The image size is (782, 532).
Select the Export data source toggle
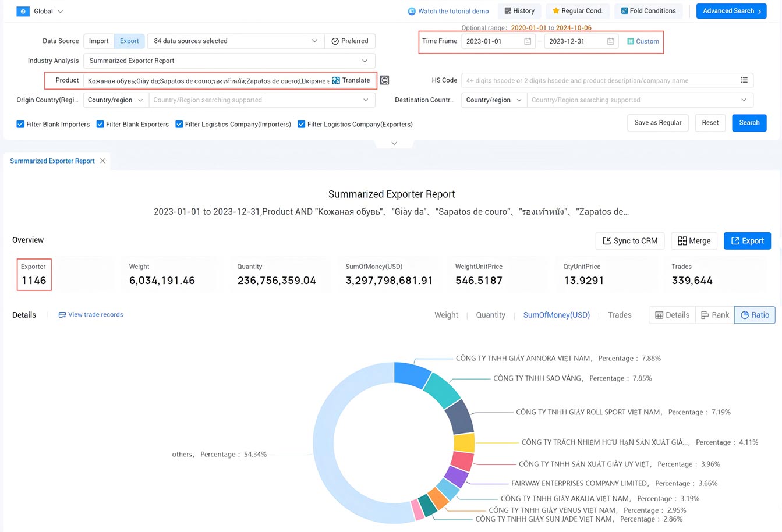(129, 41)
